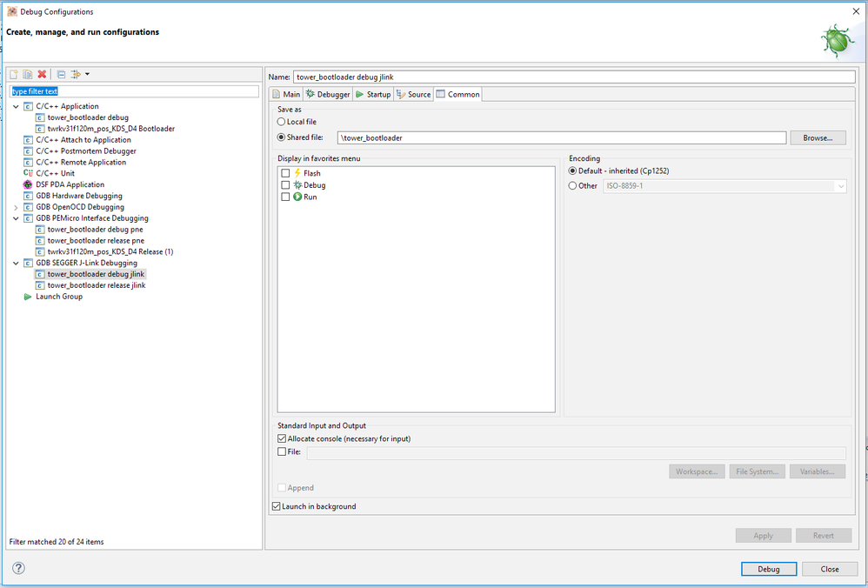Collapse GDB SEGGER J-Link Debugging node

pos(16,263)
